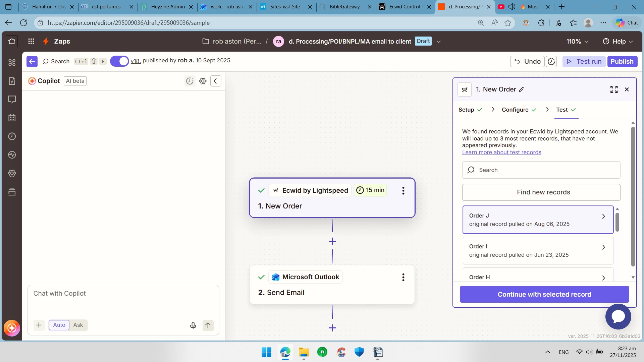Add step between New Order and Send Email
The image size is (644, 362).
pyautogui.click(x=332, y=241)
